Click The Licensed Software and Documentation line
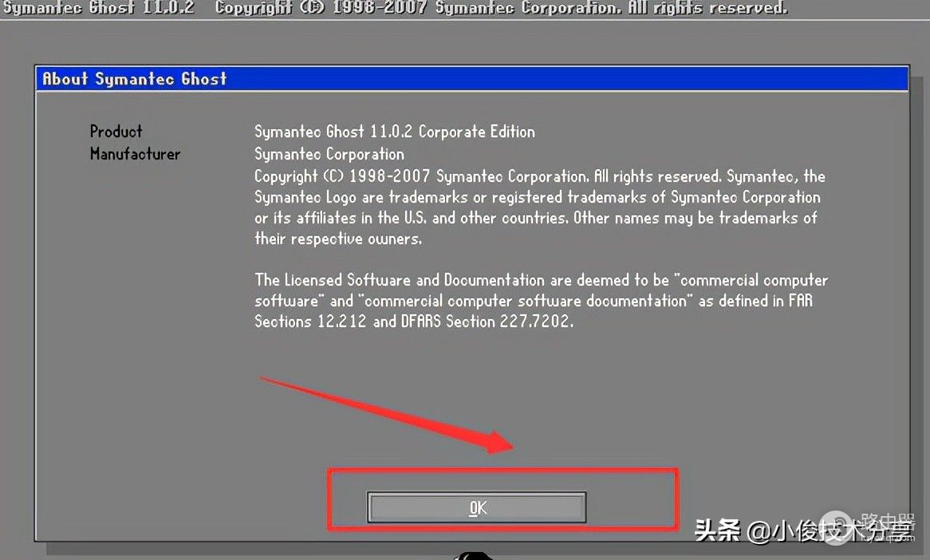930x560 pixels. click(541, 280)
